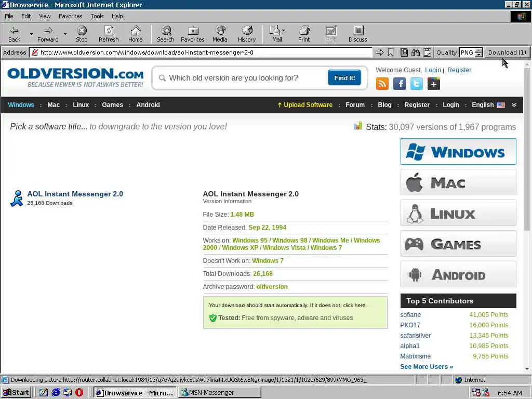Viewport: 532px width, 399px height.
Task: Launch Opera from quick launch bar
Action: 79,393
